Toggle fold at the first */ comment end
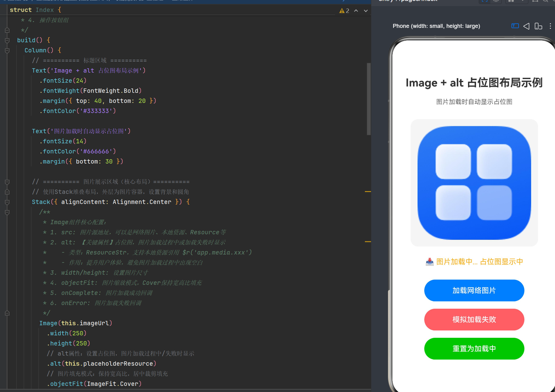This screenshot has width=555, height=392. coord(7,30)
